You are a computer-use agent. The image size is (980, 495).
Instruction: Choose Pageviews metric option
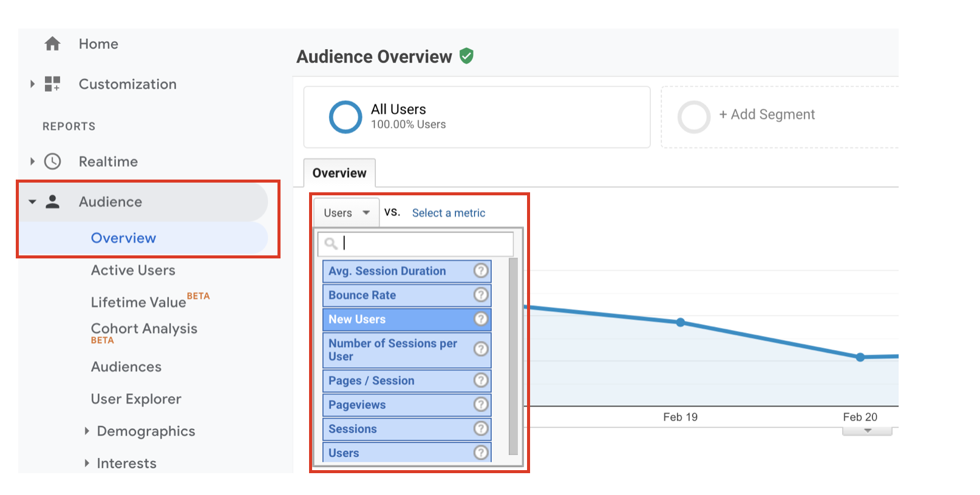[407, 405]
